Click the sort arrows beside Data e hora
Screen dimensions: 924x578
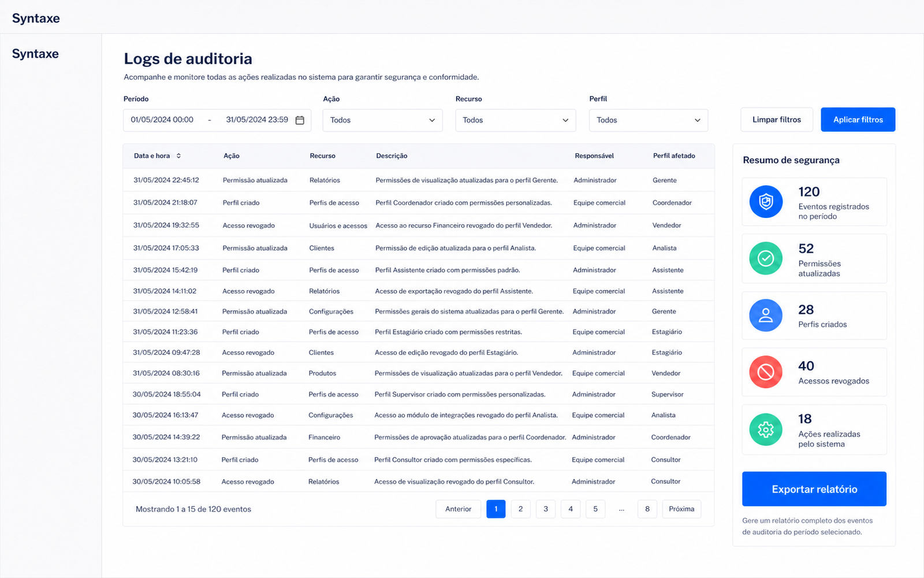[x=178, y=156]
